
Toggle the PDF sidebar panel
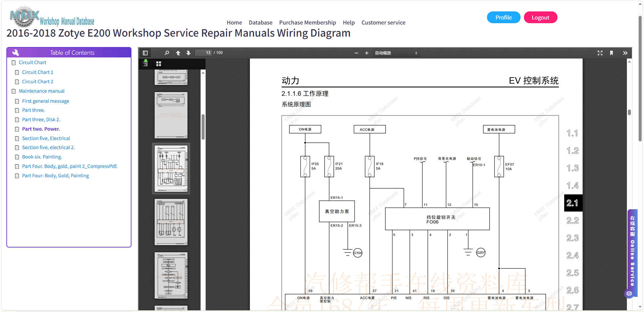coord(145,53)
